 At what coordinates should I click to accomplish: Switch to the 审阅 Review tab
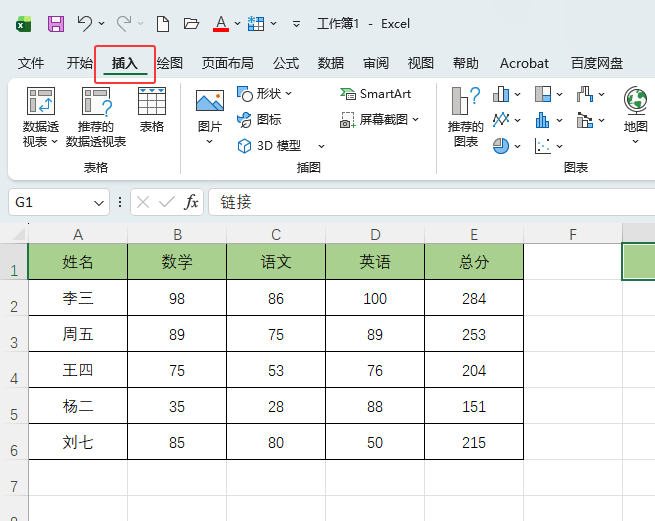pos(376,63)
